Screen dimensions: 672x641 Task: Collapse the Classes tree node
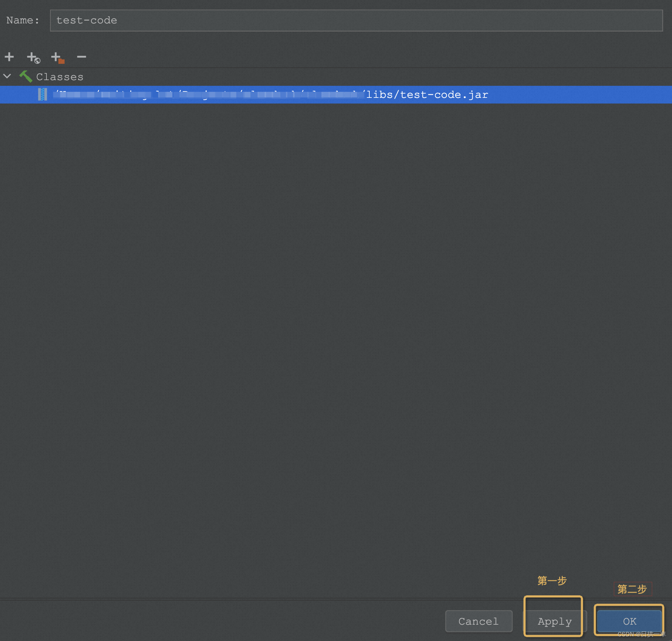tap(7, 76)
